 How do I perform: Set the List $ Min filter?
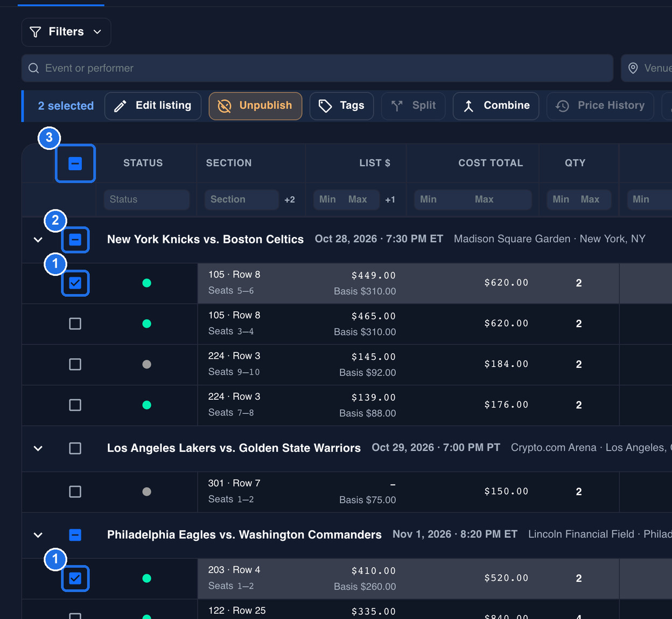pyautogui.click(x=327, y=199)
